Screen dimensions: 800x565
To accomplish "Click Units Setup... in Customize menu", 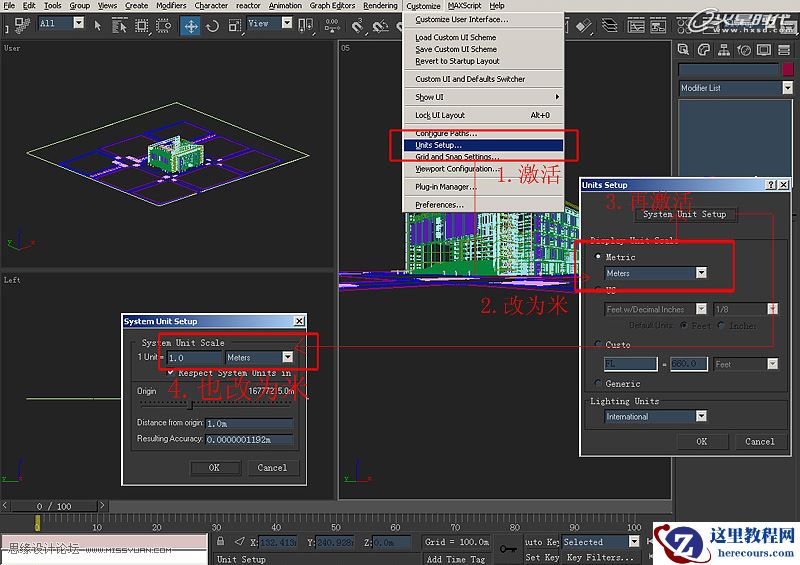I will [x=439, y=145].
